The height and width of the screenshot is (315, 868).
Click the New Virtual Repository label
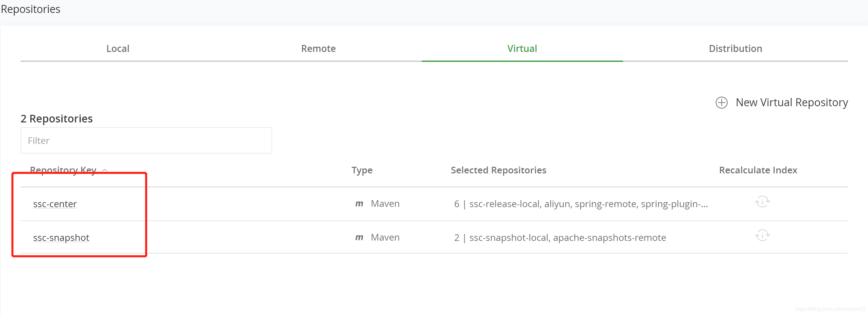point(792,103)
